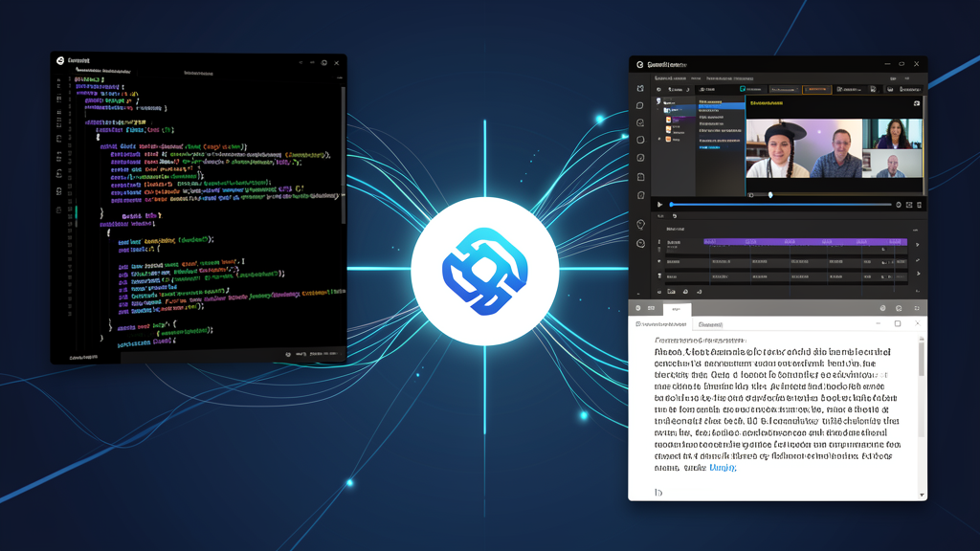Click the fullscreen icon right of the playback bar
Viewport: 980px width, 551px height.
[909, 205]
